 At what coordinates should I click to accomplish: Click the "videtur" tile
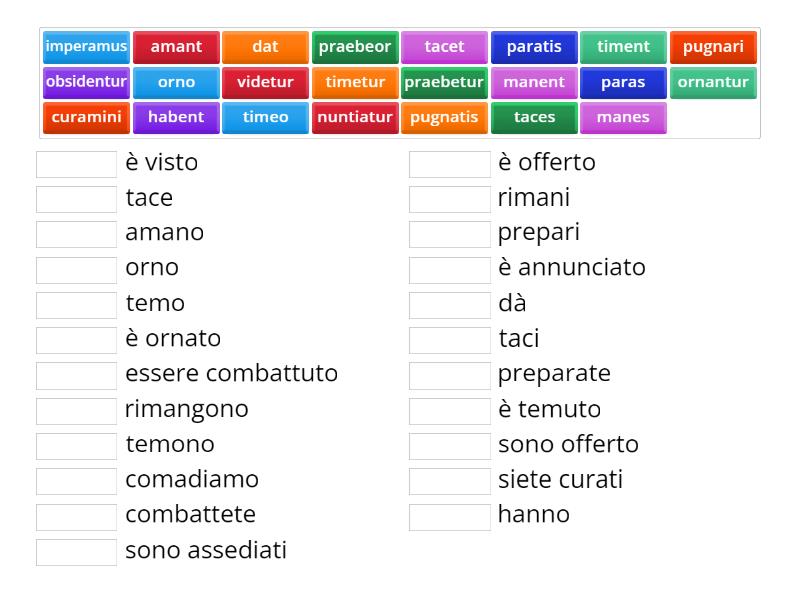pyautogui.click(x=265, y=83)
